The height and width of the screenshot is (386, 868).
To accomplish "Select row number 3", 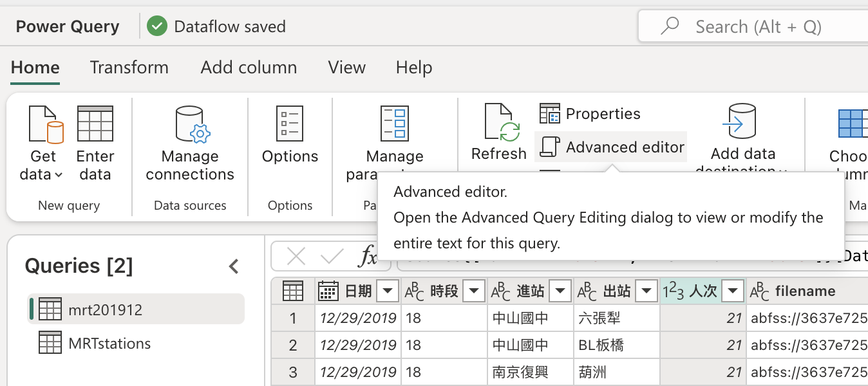I will [293, 372].
